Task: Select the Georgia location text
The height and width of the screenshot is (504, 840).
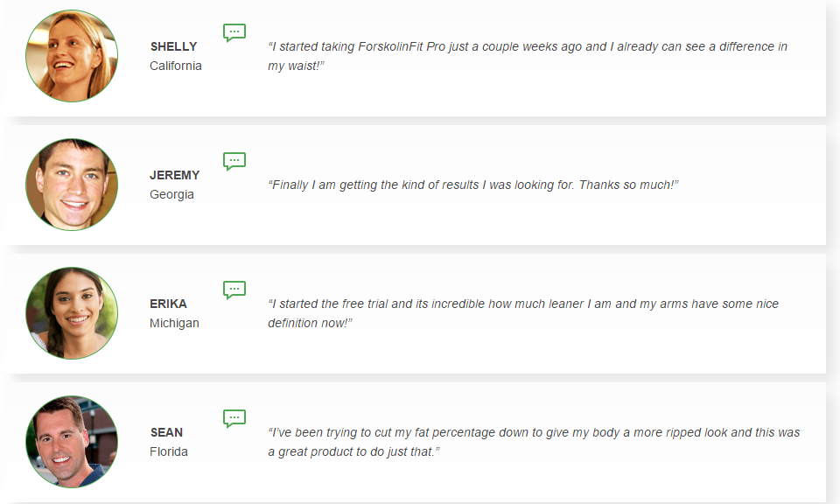Action: tap(171, 194)
